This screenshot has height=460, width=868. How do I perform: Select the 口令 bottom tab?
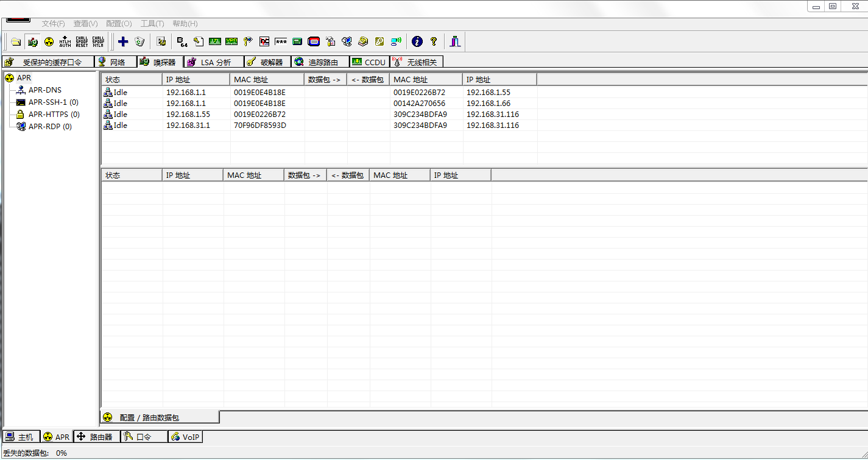tap(144, 437)
